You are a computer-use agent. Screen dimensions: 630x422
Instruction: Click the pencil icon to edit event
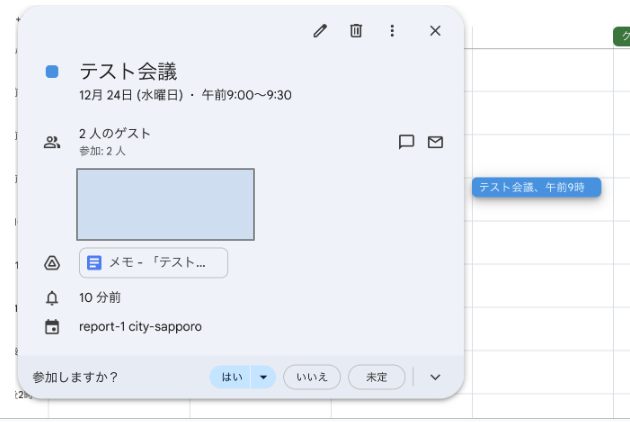click(x=320, y=31)
